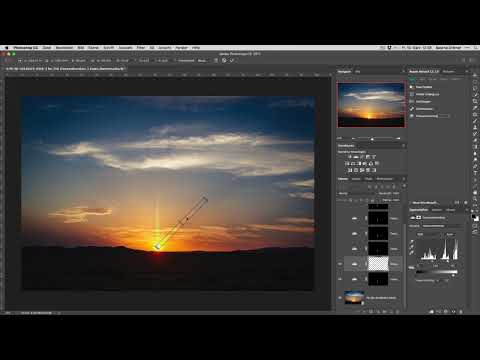Cancel the transform in the options bar
The width and height of the screenshot is (480, 360).
(224, 60)
